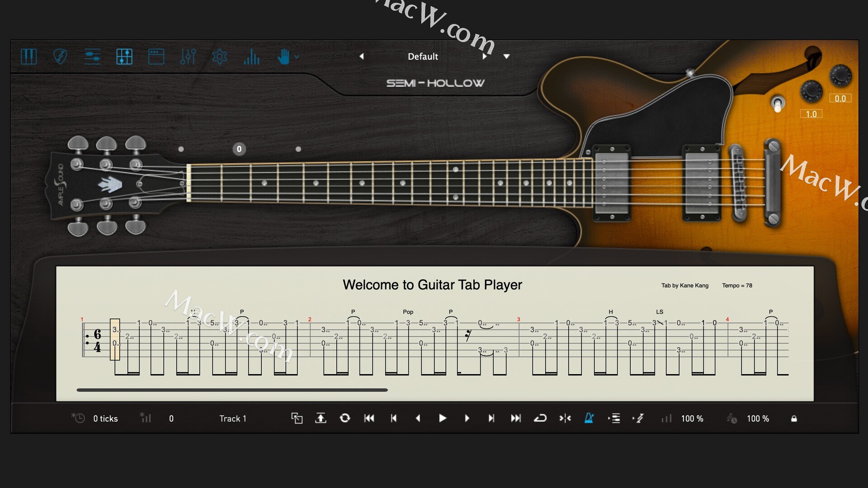Image resolution: width=868 pixels, height=488 pixels.
Task: Click the second 100 % value
Action: (x=758, y=419)
